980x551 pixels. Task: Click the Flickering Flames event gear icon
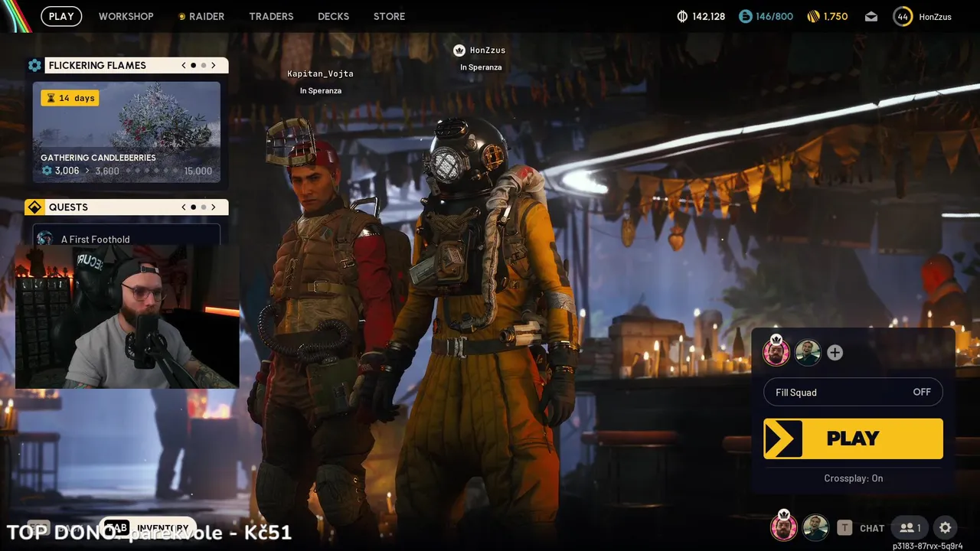coord(34,65)
